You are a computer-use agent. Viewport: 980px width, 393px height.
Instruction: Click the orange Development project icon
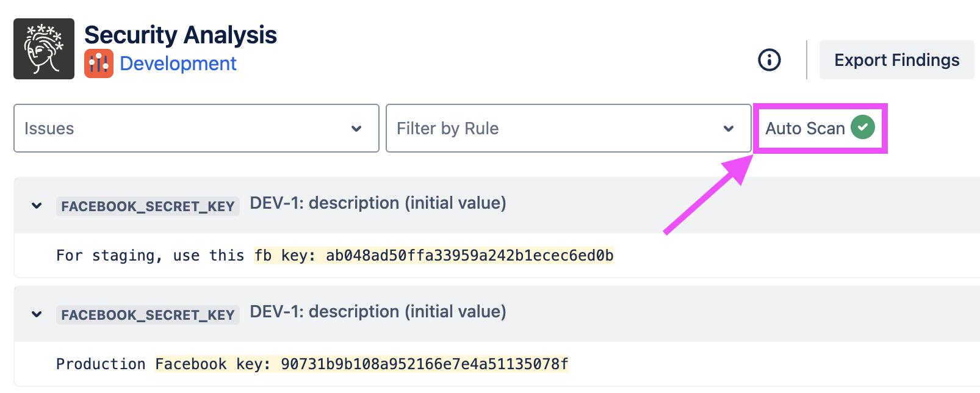(x=99, y=63)
